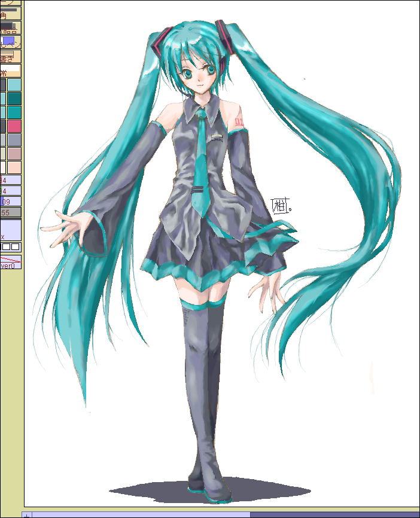Image resolution: width=420 pixels, height=518 pixels.
Task: Click the horizontal scrollbar thumb under the canvas
Action: [x=141, y=515]
